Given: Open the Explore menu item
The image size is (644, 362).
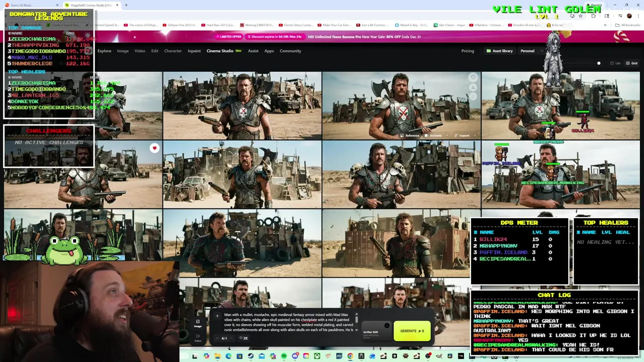Looking at the screenshot, I should 104,51.
